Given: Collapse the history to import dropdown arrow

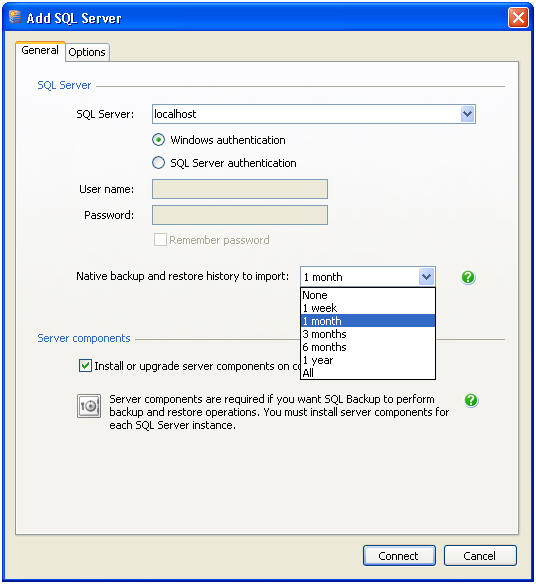Looking at the screenshot, I should point(426,277).
